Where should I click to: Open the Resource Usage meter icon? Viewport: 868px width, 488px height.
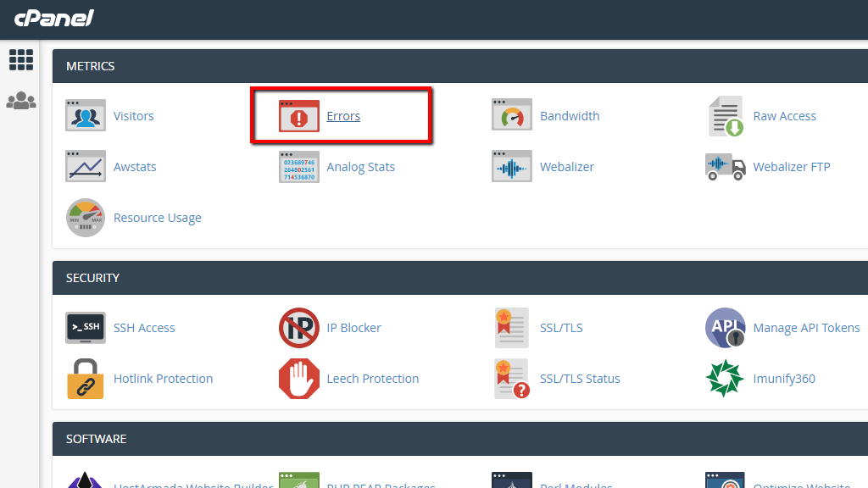[85, 217]
